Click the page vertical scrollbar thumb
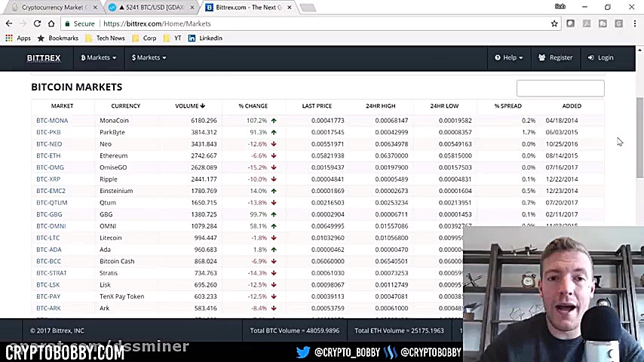The image size is (644, 362). 639,138
